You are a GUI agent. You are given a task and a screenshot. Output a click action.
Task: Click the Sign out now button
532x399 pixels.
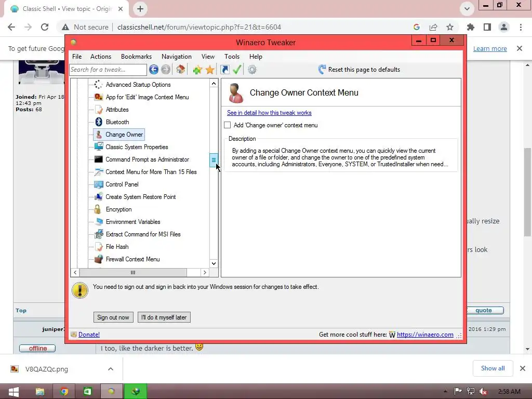113,317
